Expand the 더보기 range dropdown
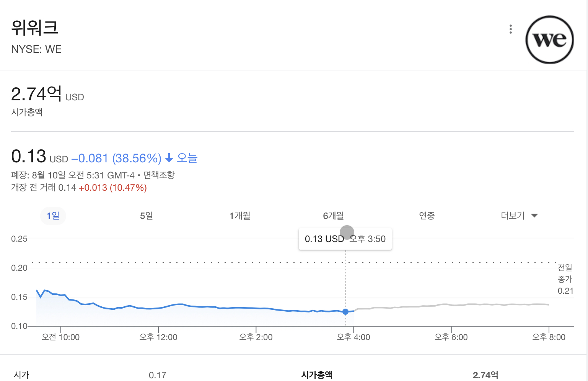 pyautogui.click(x=520, y=216)
